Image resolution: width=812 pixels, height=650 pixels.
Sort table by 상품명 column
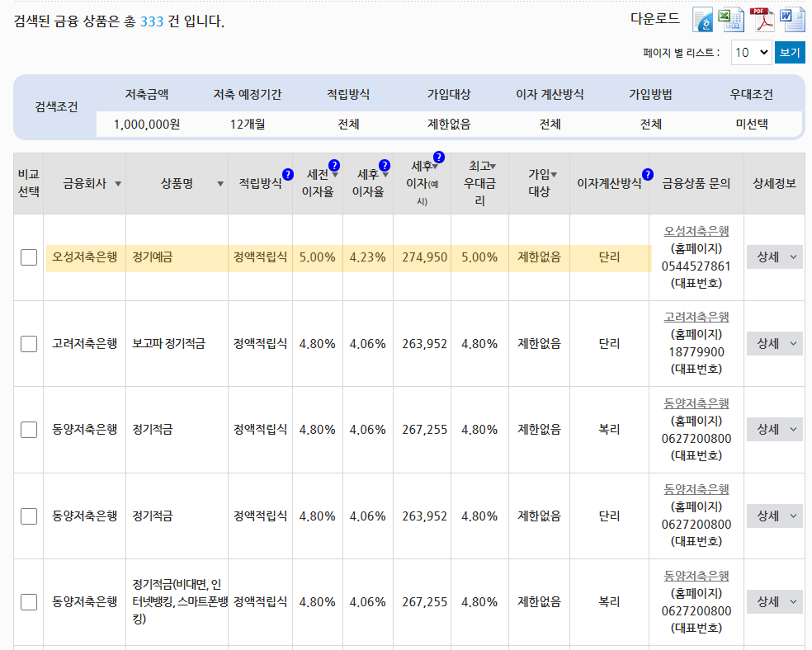220,184
